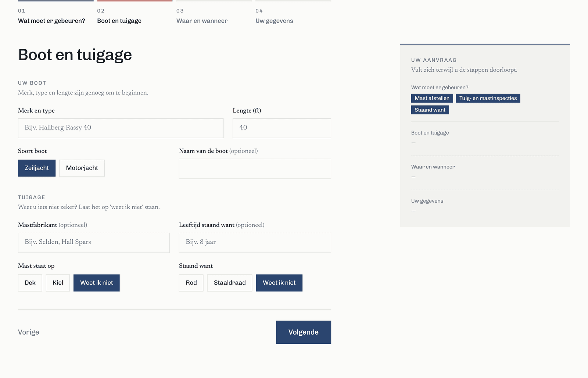
Task: Choose Weet ik niet for Mast staat op
Action: click(x=97, y=283)
